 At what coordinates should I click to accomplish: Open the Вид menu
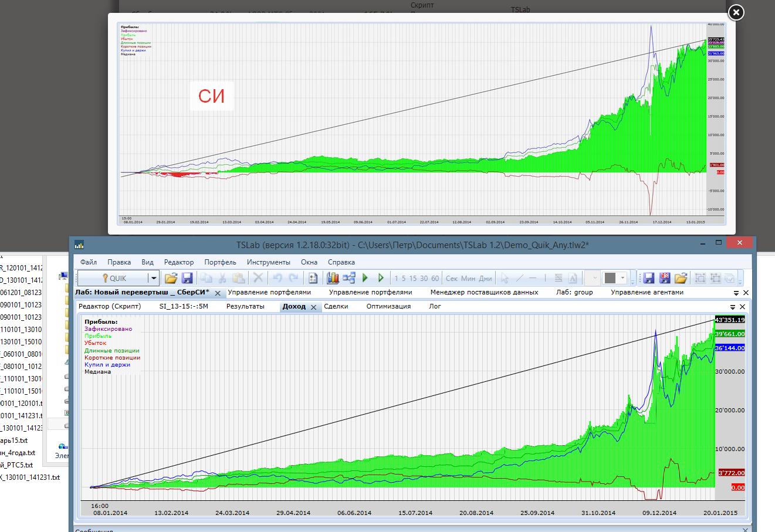pos(148,262)
